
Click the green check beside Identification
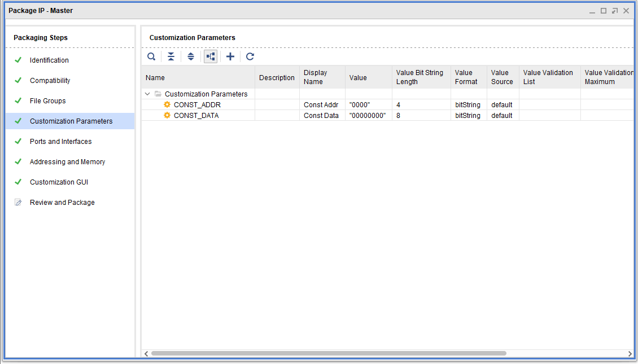18,60
